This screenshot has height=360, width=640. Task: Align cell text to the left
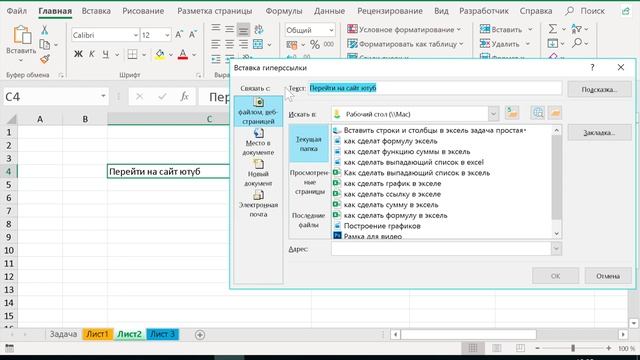click(x=216, y=44)
